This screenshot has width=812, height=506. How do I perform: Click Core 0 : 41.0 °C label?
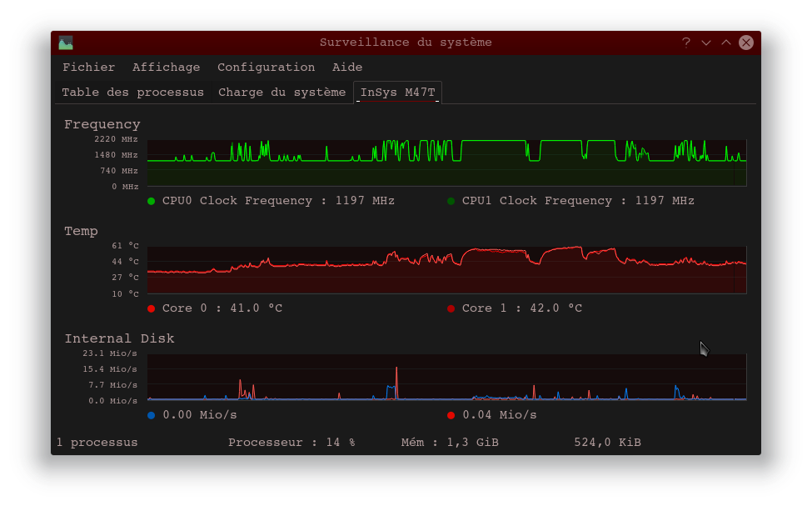[222, 308]
